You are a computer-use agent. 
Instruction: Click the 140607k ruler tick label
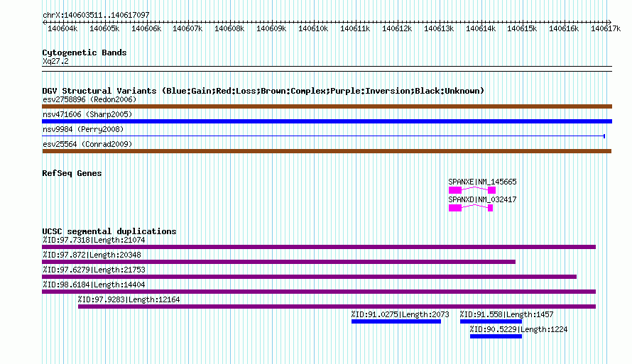187,28
